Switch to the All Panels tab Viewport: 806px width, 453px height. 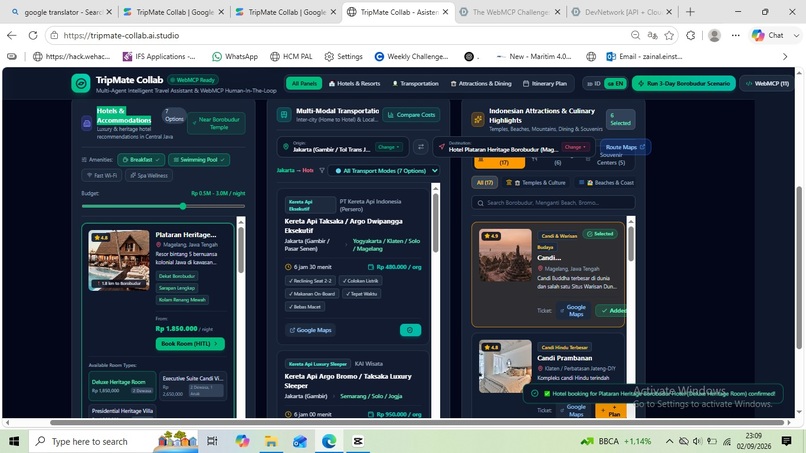pyautogui.click(x=304, y=83)
